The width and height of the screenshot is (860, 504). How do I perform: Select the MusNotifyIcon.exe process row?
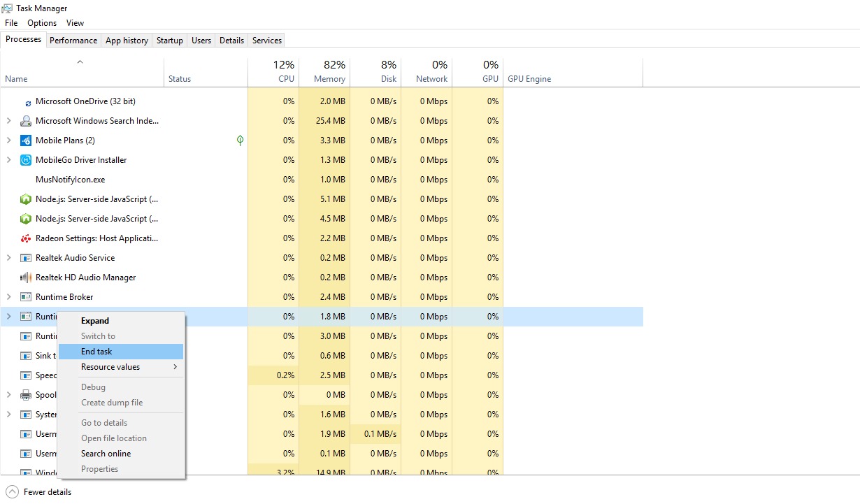coord(322,180)
